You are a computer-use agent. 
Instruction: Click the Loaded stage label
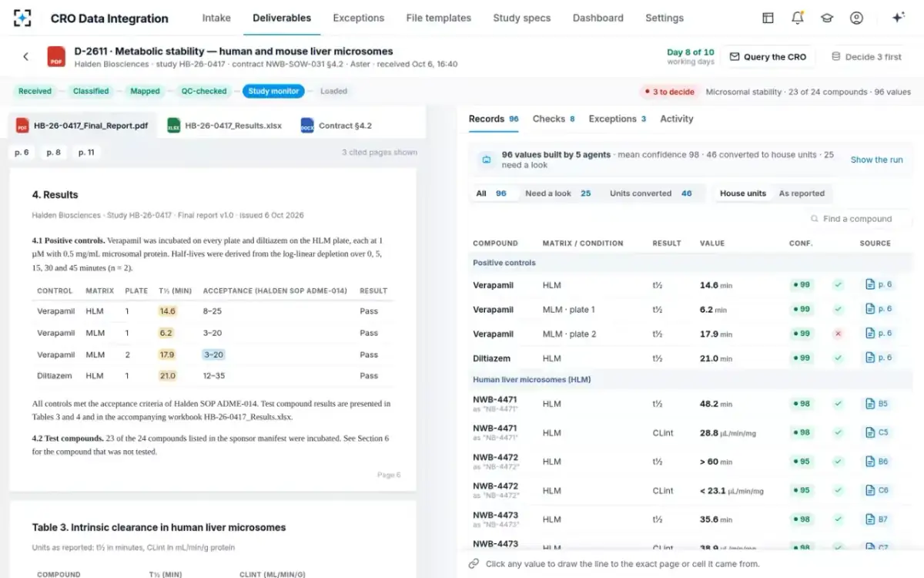point(333,91)
